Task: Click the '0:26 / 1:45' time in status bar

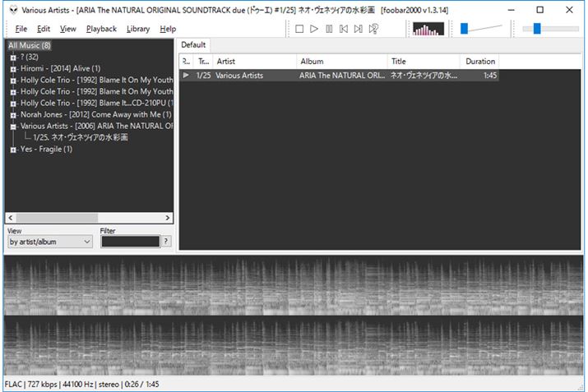Action: click(x=141, y=385)
